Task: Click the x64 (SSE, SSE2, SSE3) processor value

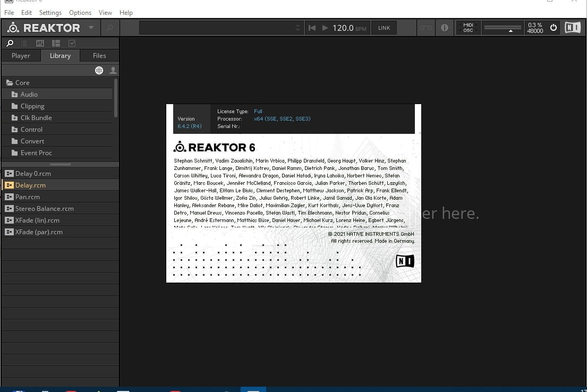Action: [x=282, y=118]
